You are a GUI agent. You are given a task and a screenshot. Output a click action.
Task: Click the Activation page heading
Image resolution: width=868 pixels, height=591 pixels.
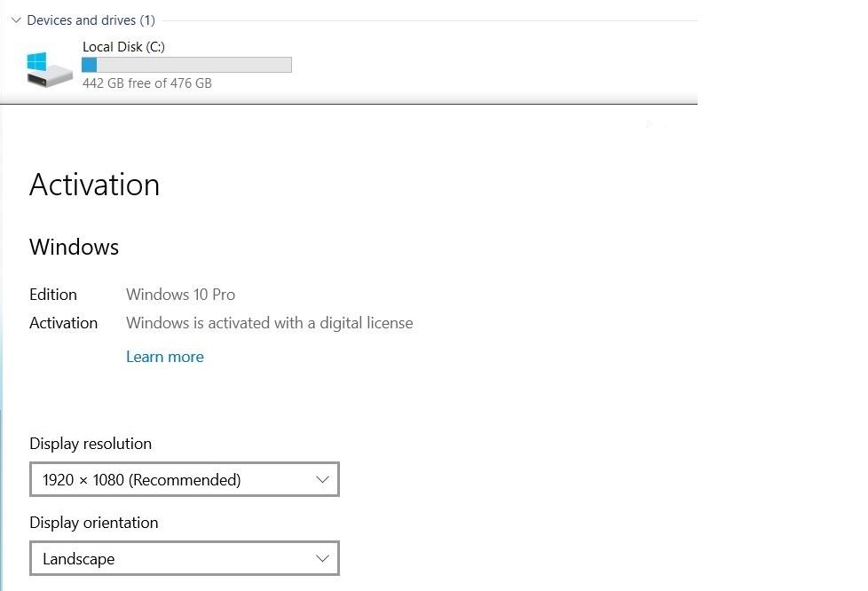click(95, 185)
